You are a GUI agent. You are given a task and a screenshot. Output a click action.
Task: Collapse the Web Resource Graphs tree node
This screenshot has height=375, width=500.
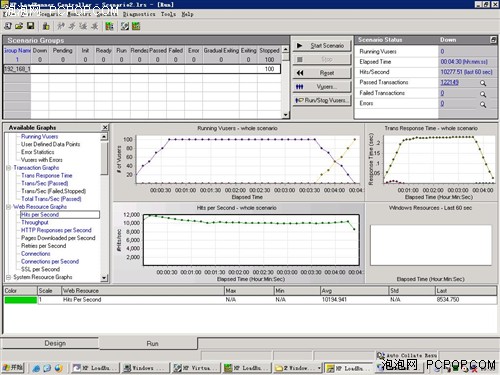click(9, 207)
